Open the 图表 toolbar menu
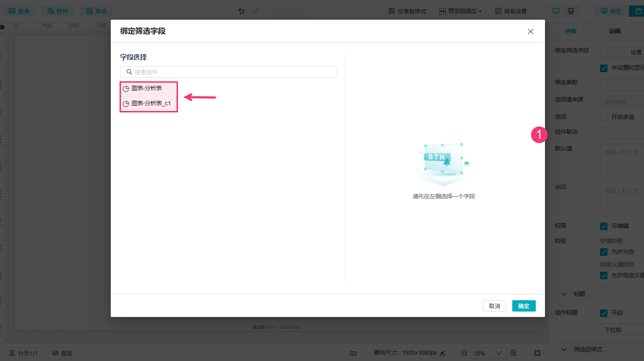This screenshot has height=361, width=644. pyautogui.click(x=19, y=11)
